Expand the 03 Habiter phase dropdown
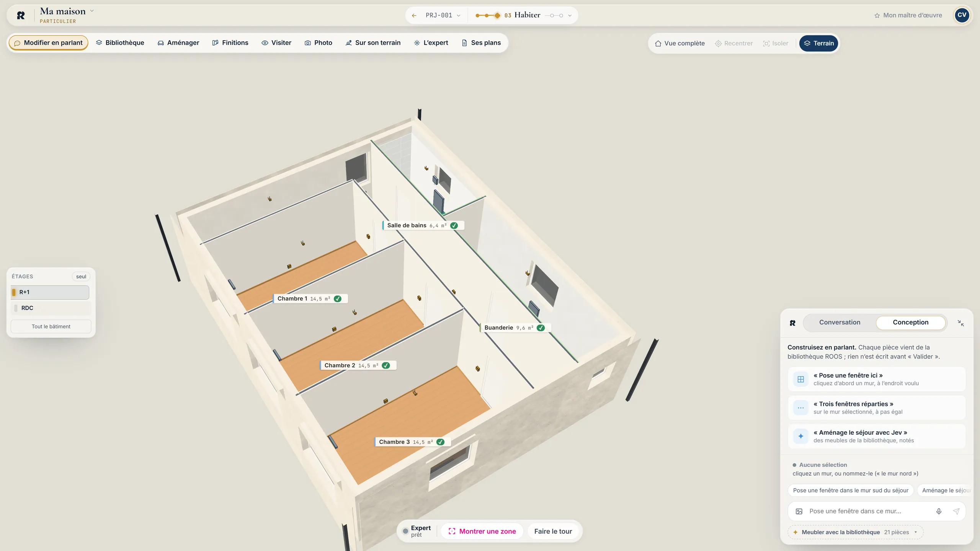Viewport: 980px width, 551px height. pyautogui.click(x=570, y=16)
